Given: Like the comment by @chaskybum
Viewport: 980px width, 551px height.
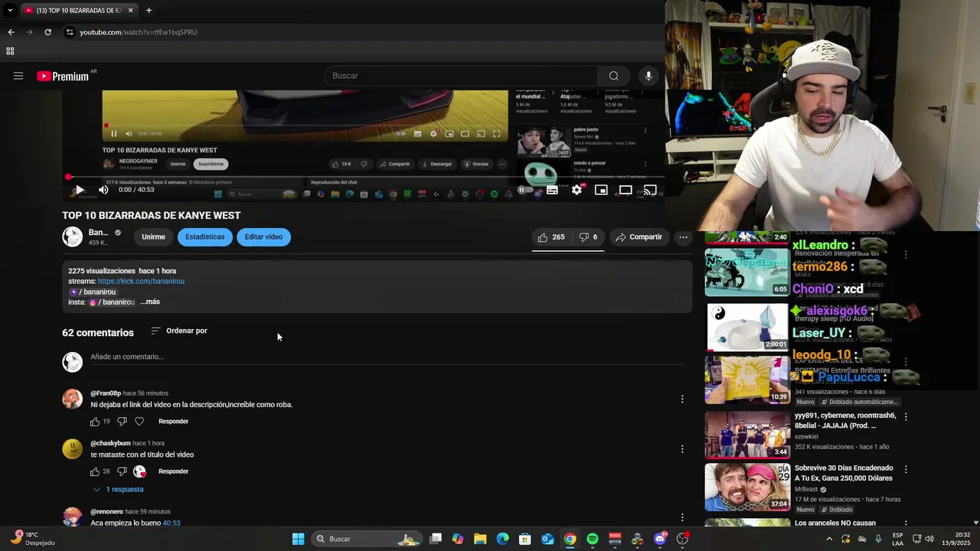Looking at the screenshot, I should 95,471.
